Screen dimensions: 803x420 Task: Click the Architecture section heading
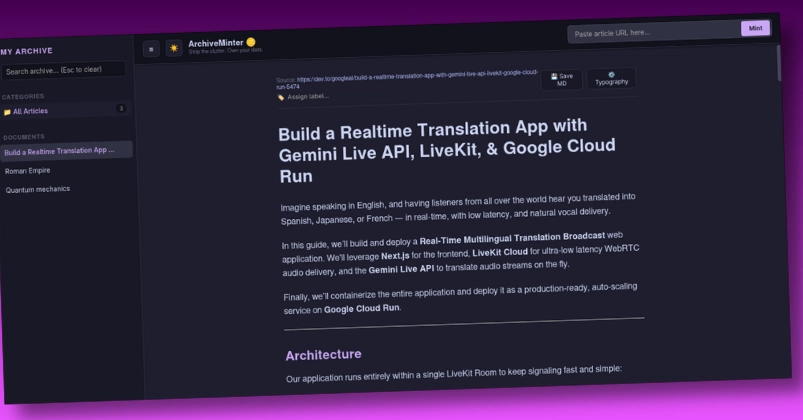(x=324, y=354)
